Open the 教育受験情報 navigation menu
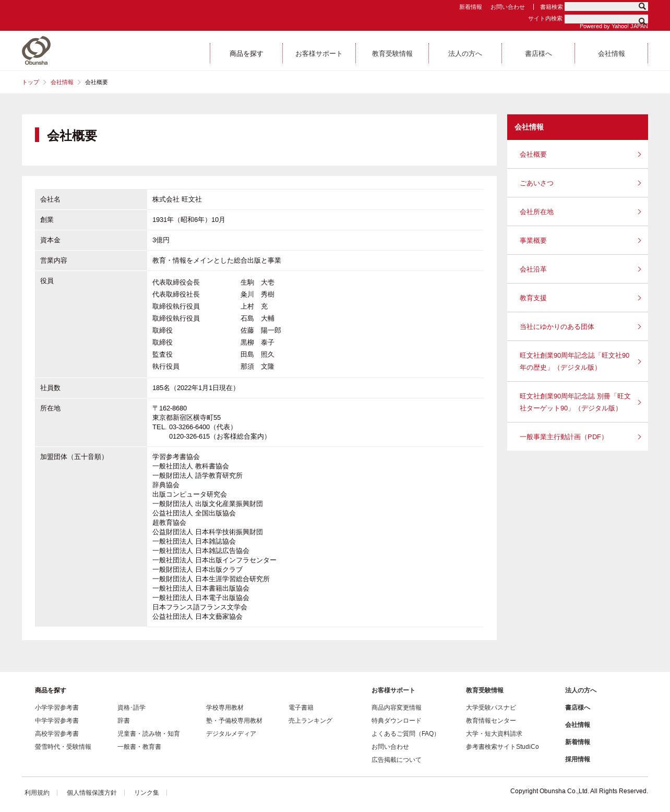This screenshot has height=812, width=670. click(x=392, y=54)
